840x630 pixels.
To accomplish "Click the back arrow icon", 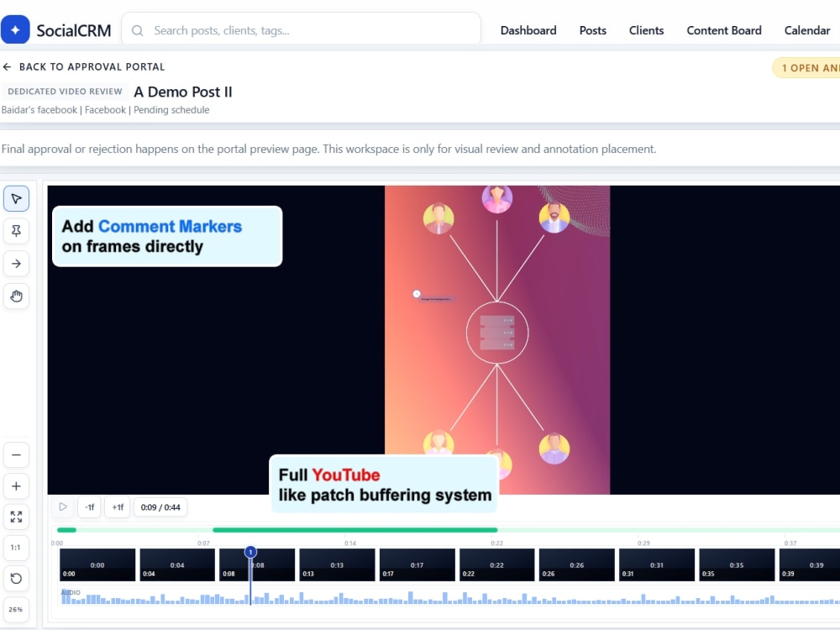I will click(x=7, y=67).
